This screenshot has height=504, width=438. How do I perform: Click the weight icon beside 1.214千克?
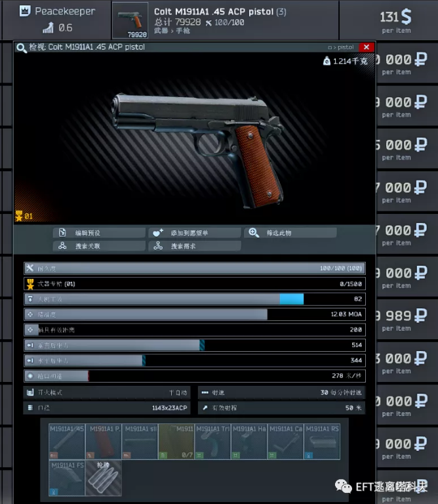[x=327, y=61]
